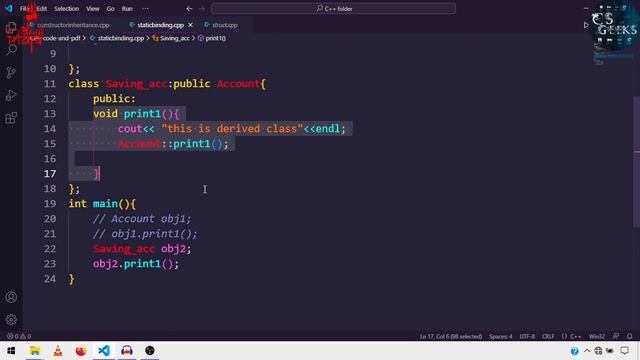
Task: Click 'public:' access specifier on line 12
Action: 114,99
